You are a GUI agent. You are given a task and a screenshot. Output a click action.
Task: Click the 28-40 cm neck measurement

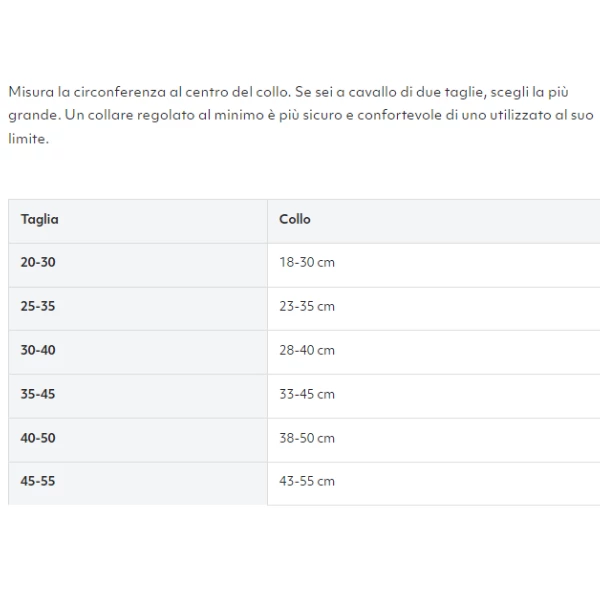pyautogui.click(x=306, y=350)
